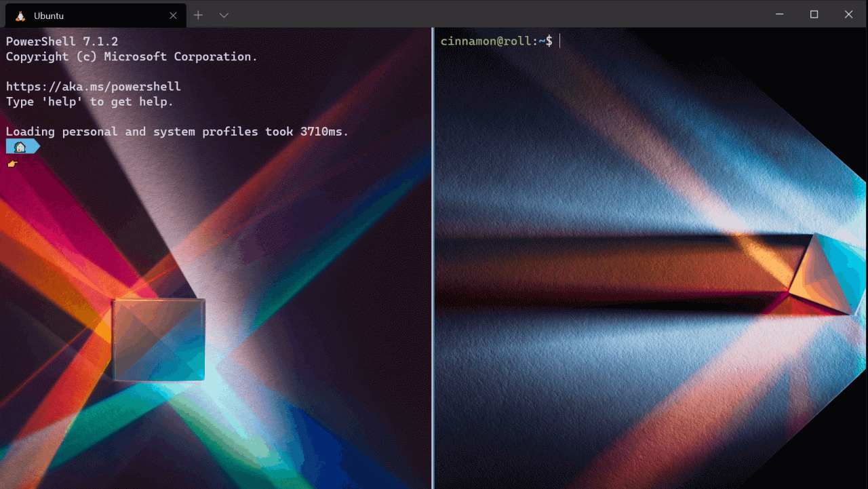Minimize the Windows Terminal window
Screen dimensions: 868x489
coord(779,14)
